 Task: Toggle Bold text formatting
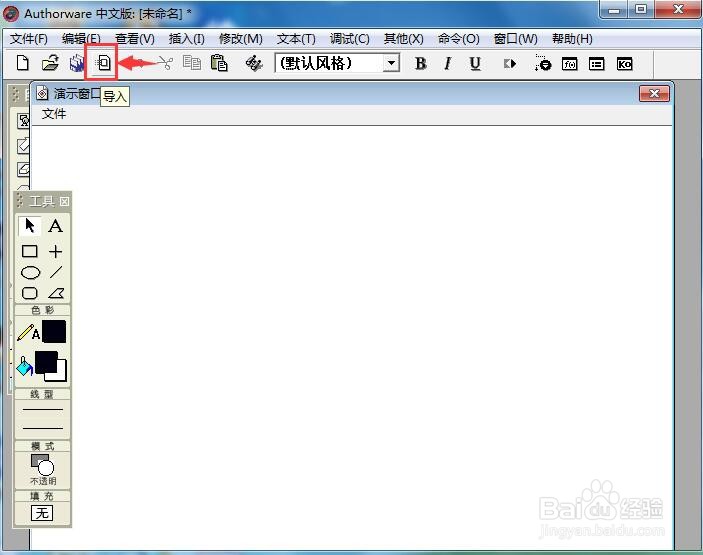click(421, 64)
